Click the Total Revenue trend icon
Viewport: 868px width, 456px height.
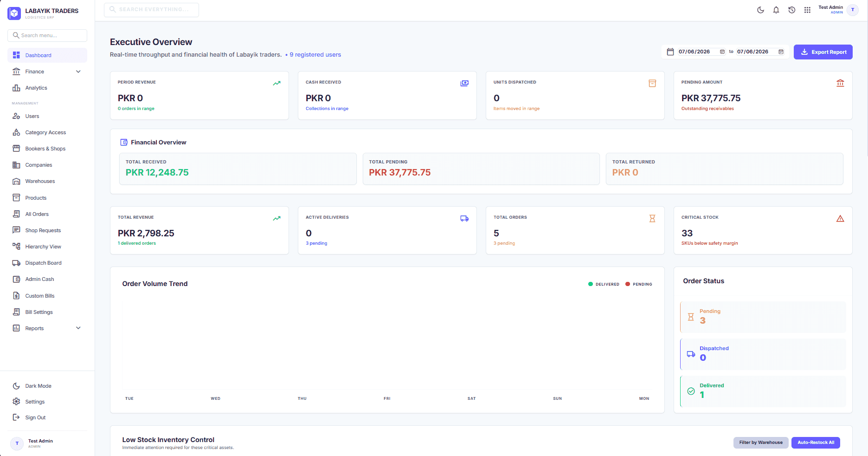[277, 218]
